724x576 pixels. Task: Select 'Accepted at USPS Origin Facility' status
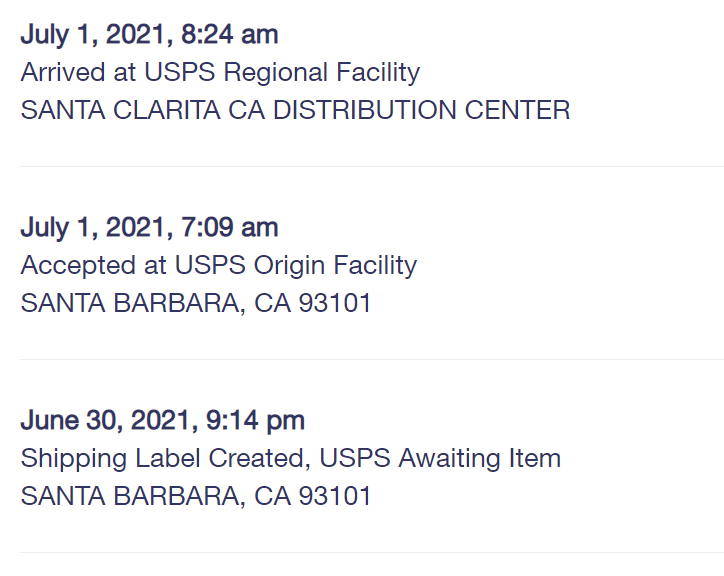(x=219, y=266)
